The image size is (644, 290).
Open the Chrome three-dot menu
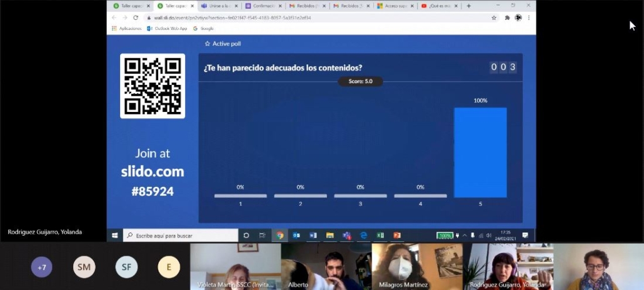(529, 17)
